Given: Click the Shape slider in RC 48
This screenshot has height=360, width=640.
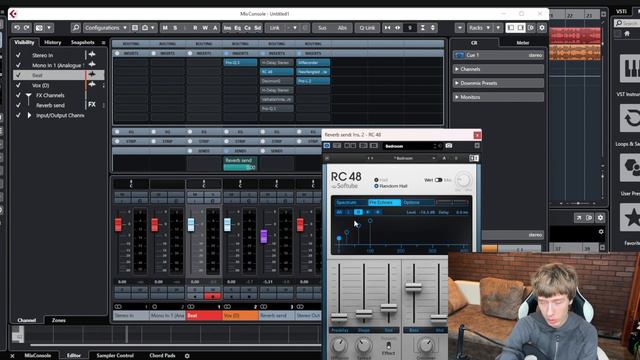Looking at the screenshot, I should coord(364,313).
